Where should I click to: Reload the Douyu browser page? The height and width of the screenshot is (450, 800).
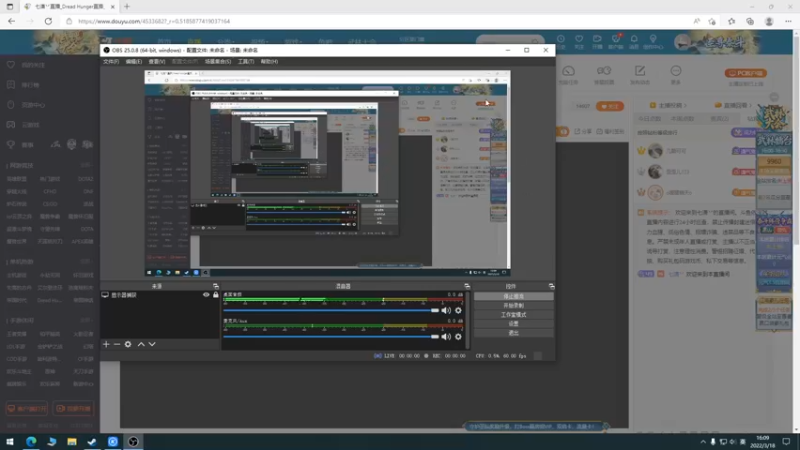tap(48, 21)
